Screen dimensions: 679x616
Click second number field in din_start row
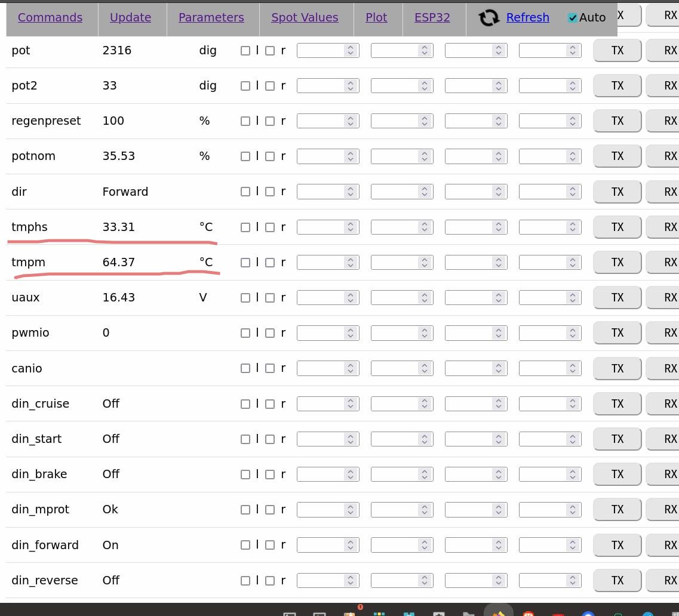pos(395,439)
